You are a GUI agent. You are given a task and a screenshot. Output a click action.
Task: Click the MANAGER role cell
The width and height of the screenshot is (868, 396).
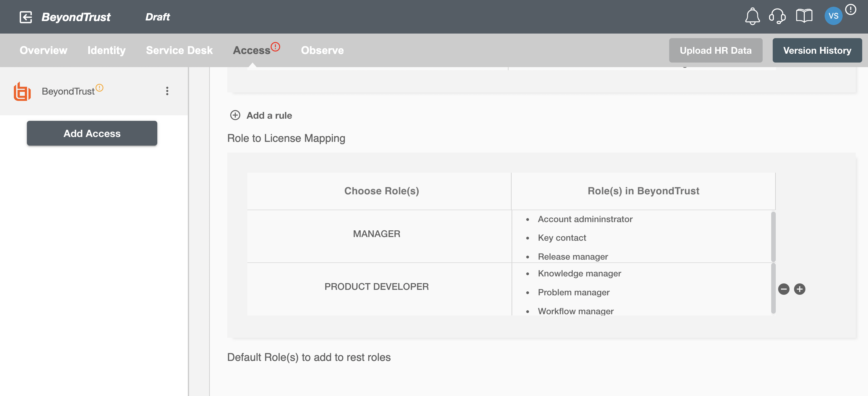click(379, 236)
